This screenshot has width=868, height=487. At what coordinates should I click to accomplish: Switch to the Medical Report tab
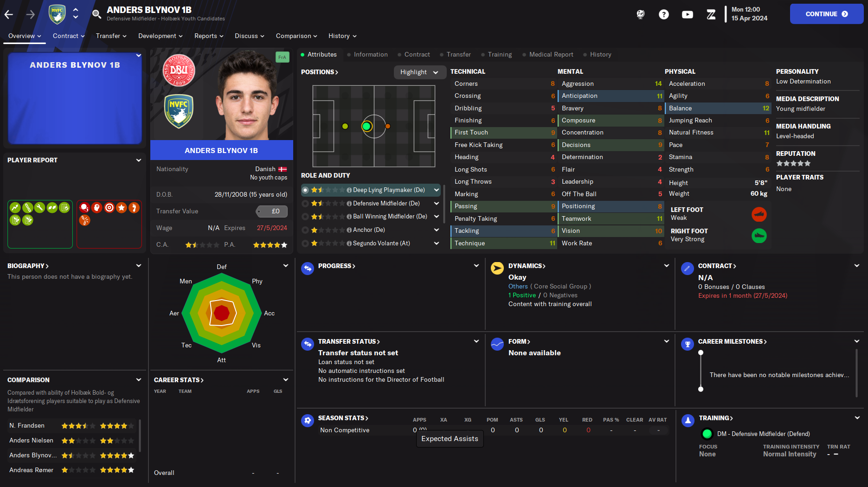click(x=551, y=55)
